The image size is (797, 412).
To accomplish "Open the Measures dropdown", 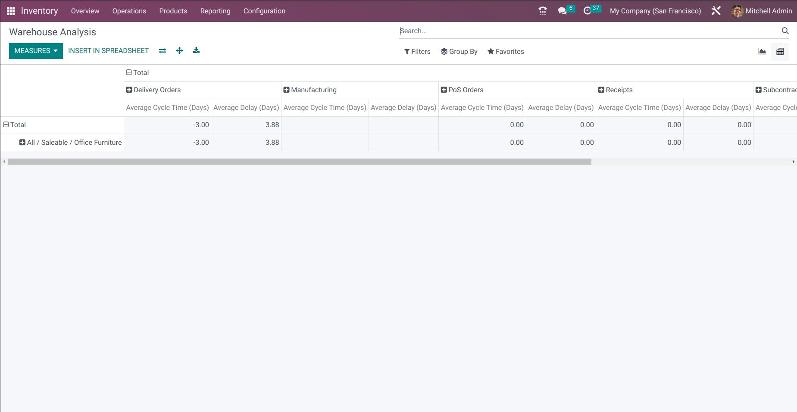I will pyautogui.click(x=36, y=51).
